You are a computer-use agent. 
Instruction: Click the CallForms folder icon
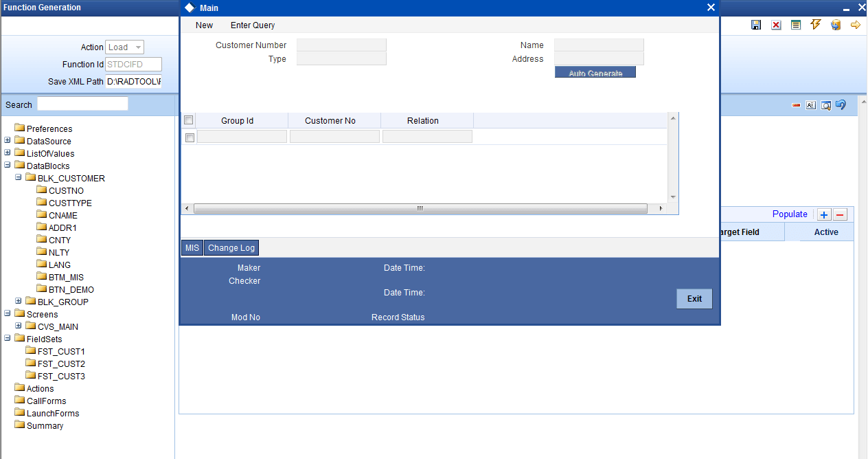(x=19, y=401)
